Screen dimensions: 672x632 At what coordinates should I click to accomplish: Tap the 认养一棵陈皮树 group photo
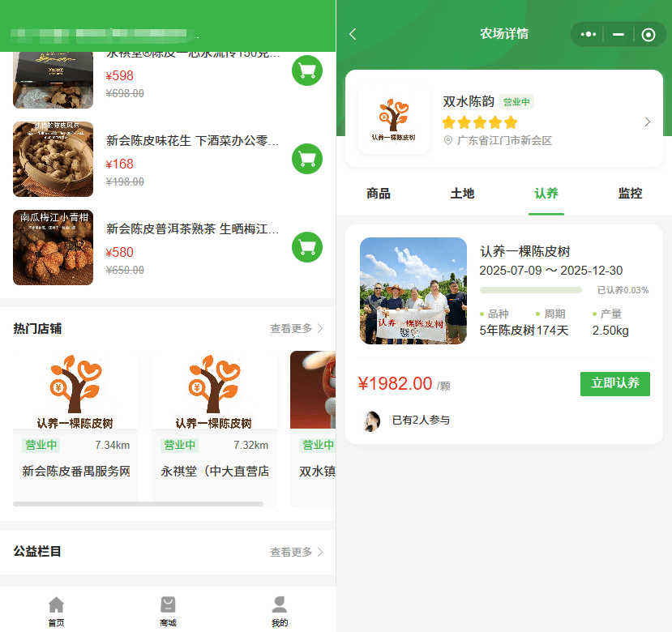(413, 290)
